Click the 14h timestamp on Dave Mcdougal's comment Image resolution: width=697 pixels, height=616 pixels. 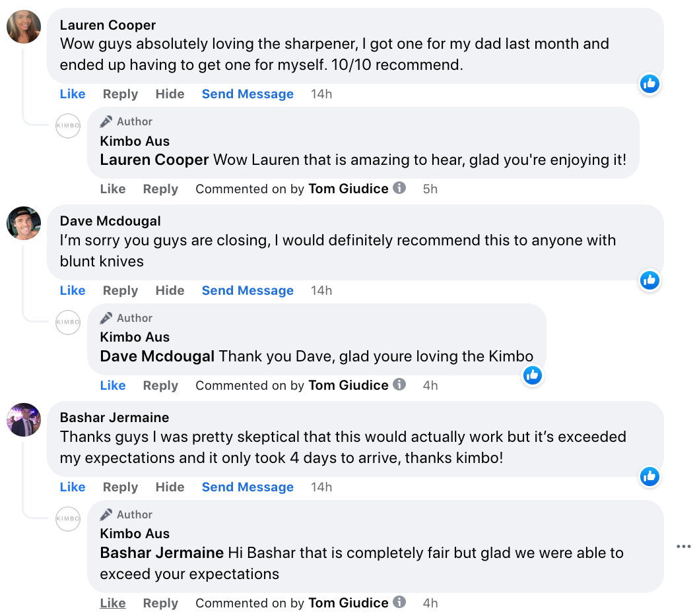pos(321,291)
